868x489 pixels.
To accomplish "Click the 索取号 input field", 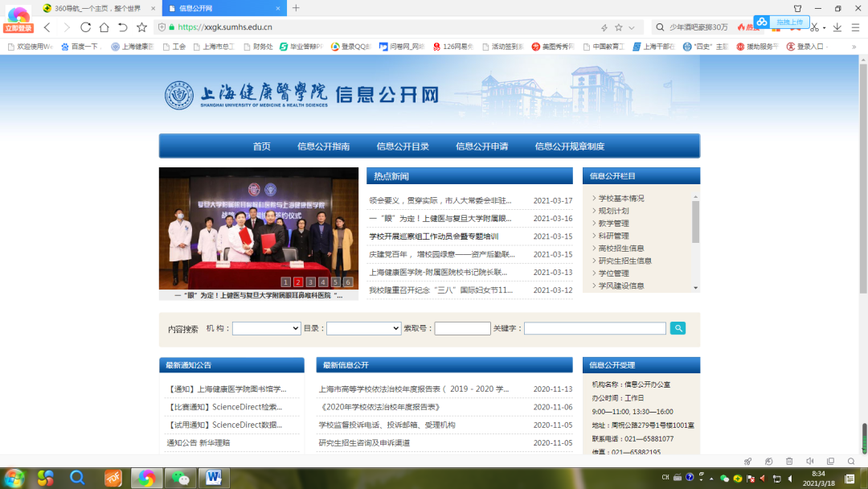I will tap(462, 328).
